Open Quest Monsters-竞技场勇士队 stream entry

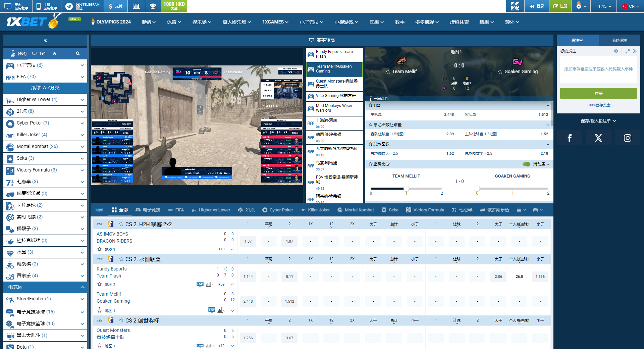(x=334, y=84)
